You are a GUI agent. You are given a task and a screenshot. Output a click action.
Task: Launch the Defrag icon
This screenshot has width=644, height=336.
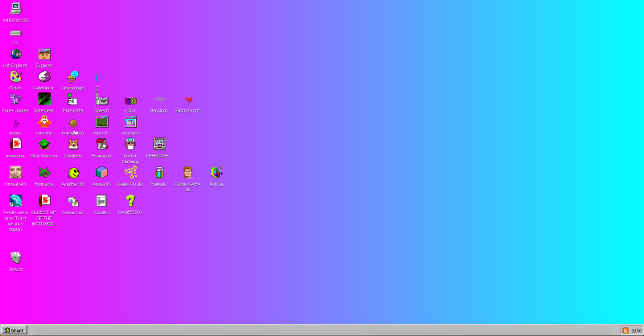click(x=217, y=173)
